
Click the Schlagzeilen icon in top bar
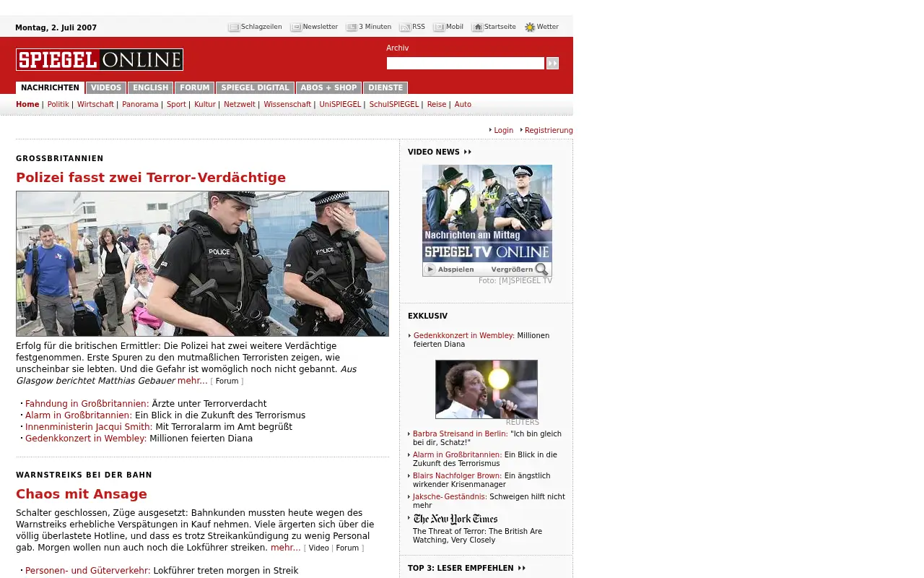click(x=234, y=27)
